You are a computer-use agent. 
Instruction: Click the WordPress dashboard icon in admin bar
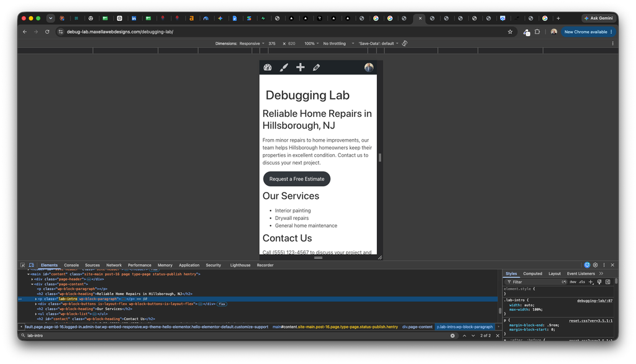267,67
